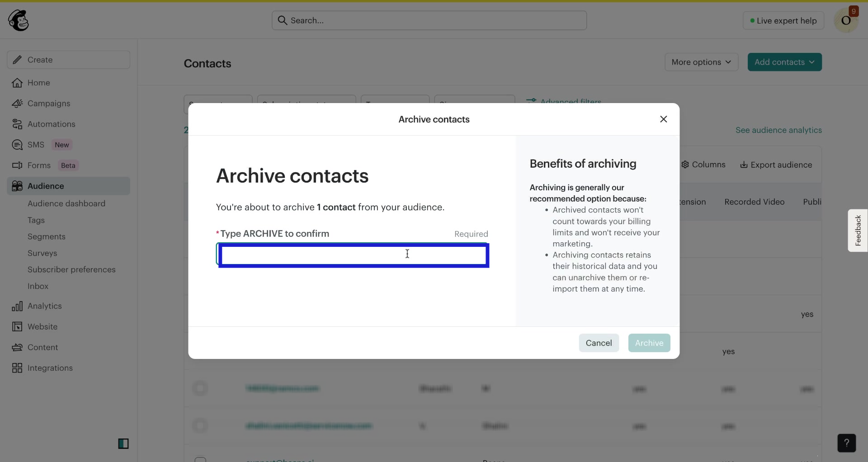Select Automations in the sidebar
868x462 pixels.
point(51,124)
